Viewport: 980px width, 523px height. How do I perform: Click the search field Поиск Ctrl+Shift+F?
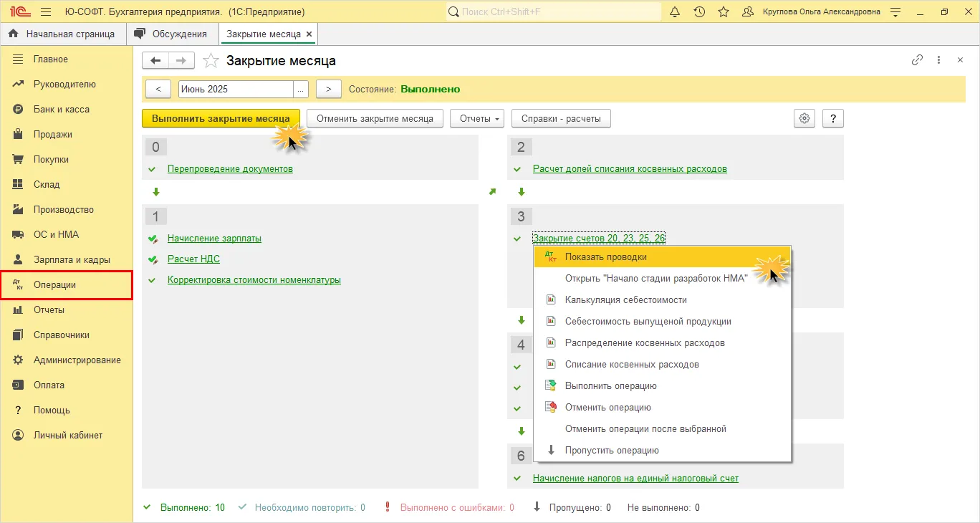pos(553,12)
